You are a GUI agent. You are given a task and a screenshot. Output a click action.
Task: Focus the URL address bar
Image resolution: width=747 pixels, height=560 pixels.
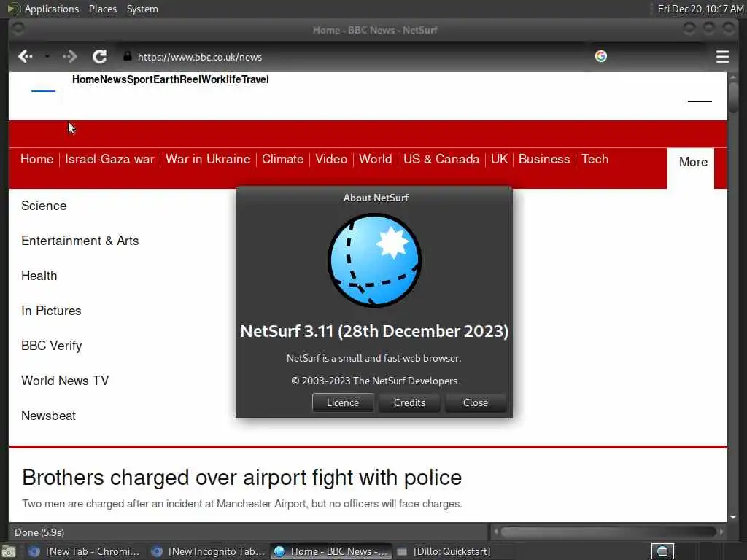point(352,57)
